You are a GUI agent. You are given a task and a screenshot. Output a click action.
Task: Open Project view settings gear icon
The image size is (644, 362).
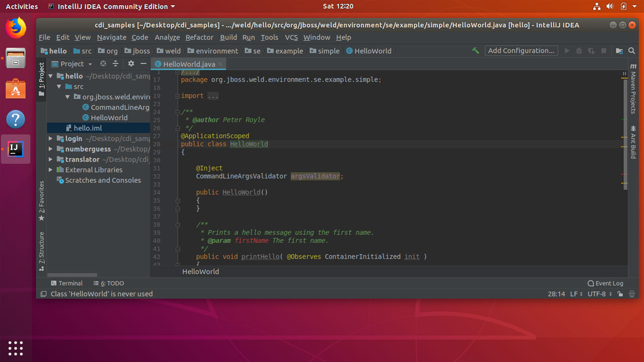tap(131, 63)
